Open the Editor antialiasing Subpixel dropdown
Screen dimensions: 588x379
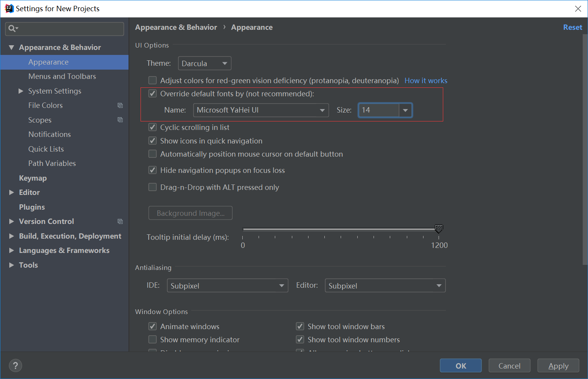(385, 286)
